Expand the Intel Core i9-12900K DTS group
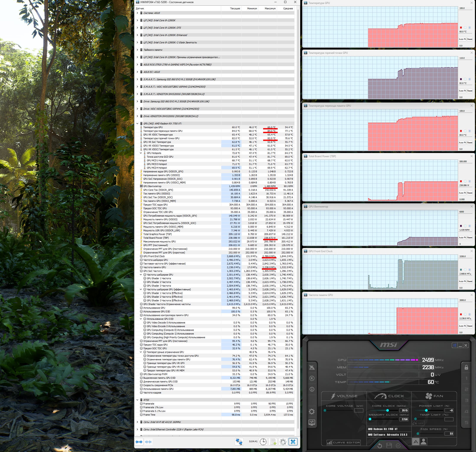This screenshot has width=476, height=452. pyautogui.click(x=137, y=28)
